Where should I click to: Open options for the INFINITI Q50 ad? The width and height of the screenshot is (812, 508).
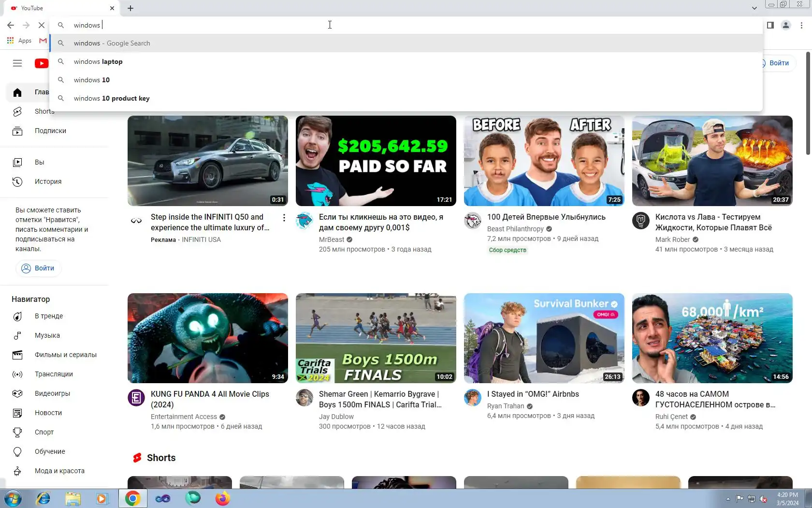(x=284, y=218)
